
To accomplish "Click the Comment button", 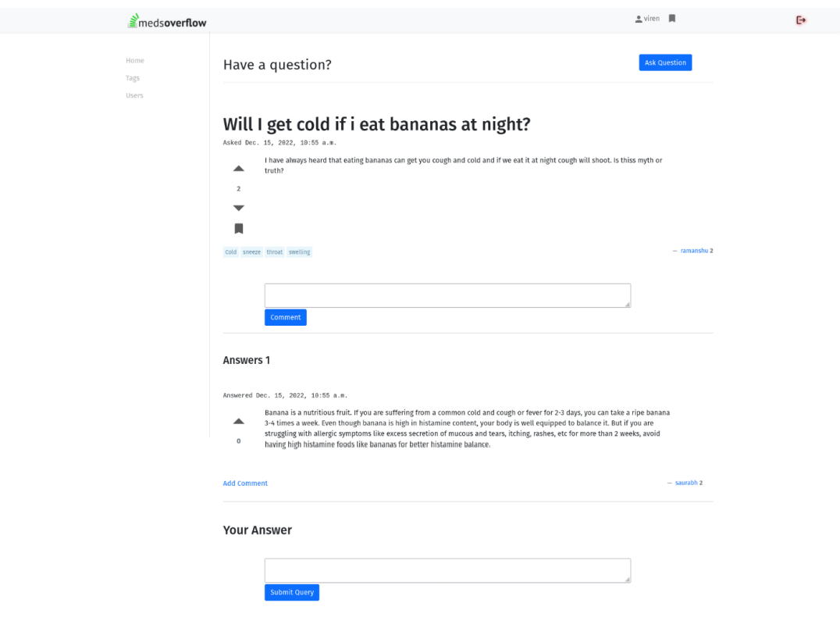I will (x=286, y=317).
